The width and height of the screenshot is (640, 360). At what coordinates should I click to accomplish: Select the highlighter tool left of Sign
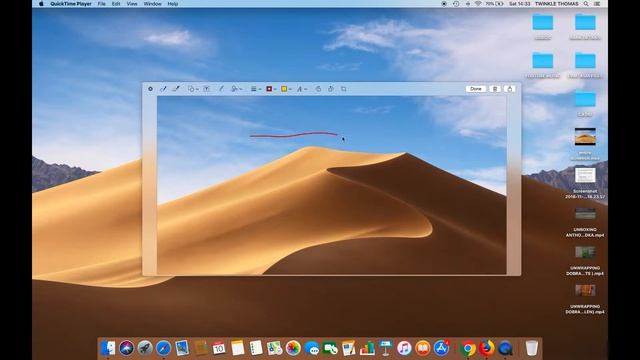click(221, 89)
